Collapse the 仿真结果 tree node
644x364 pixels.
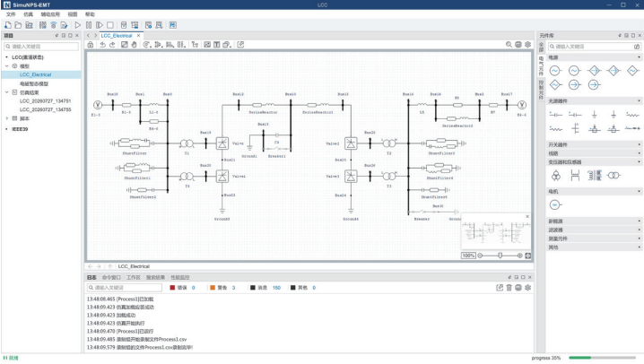(x=6, y=92)
